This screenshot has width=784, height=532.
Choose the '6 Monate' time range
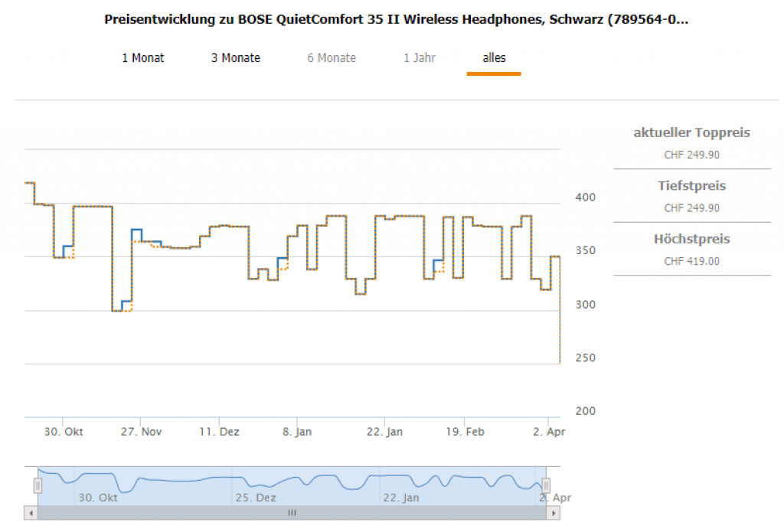pos(332,58)
